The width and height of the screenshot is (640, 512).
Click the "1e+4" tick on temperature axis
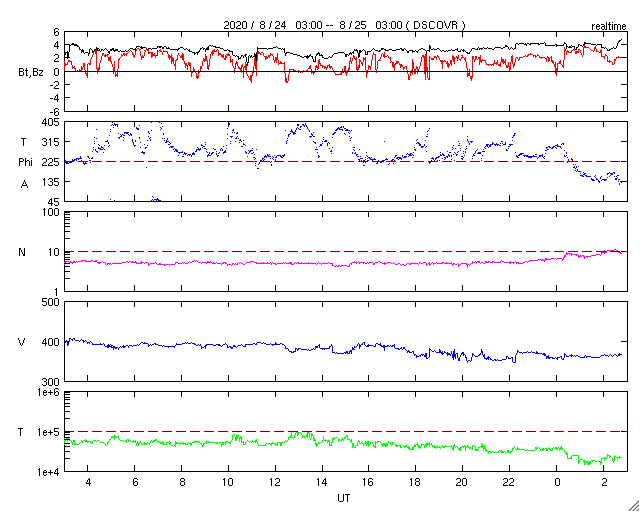click(x=45, y=472)
